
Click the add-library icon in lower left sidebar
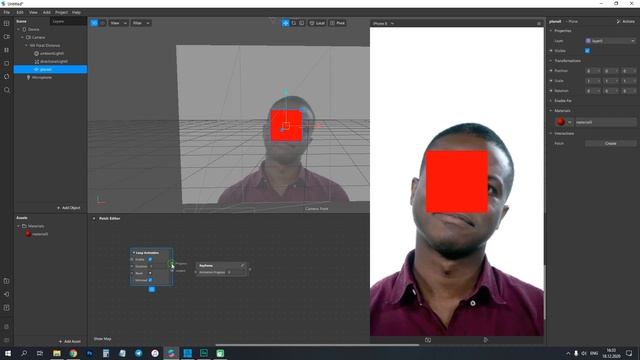[x=7, y=281]
